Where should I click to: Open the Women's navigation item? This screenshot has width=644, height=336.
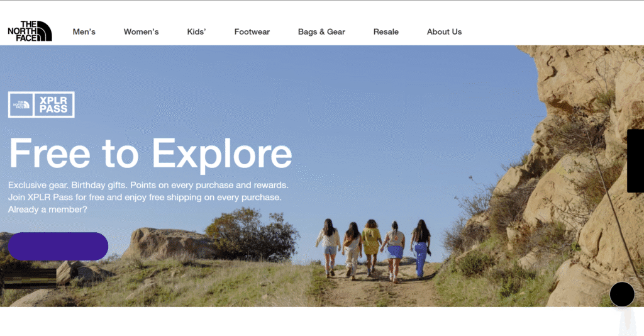(141, 31)
